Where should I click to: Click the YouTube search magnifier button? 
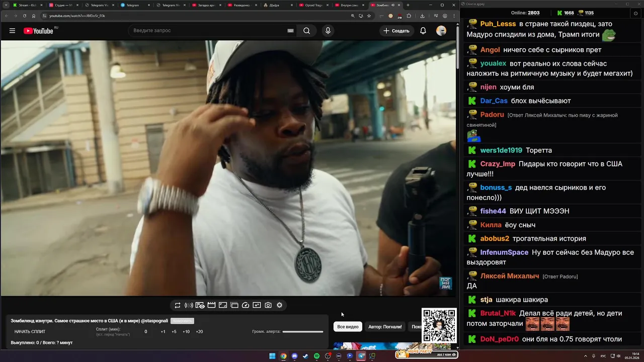click(306, 31)
